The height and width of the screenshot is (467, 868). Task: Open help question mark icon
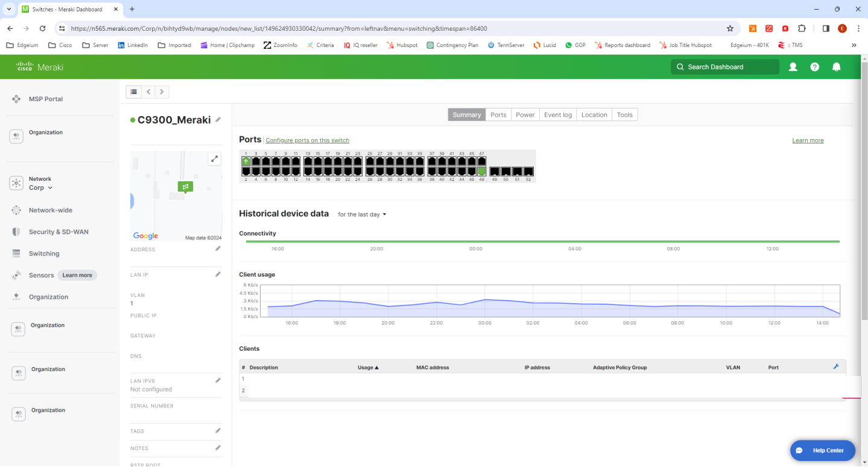[815, 67]
